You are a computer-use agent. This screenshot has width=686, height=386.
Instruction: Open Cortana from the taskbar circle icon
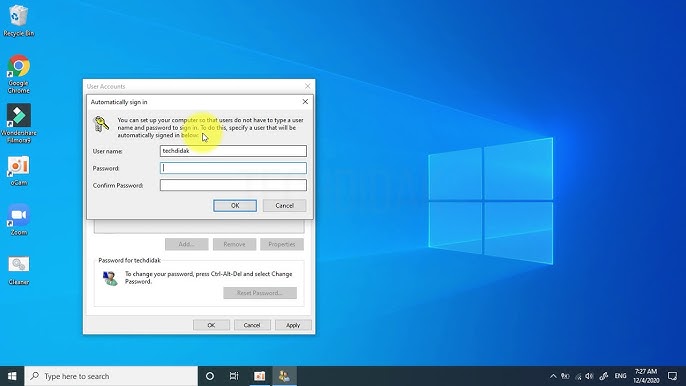(210, 376)
